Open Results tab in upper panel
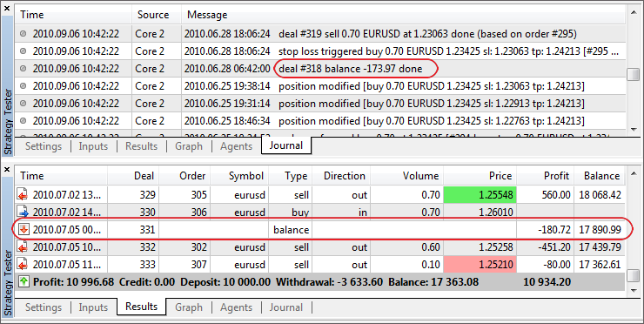This screenshot has width=644, height=324. point(141,146)
